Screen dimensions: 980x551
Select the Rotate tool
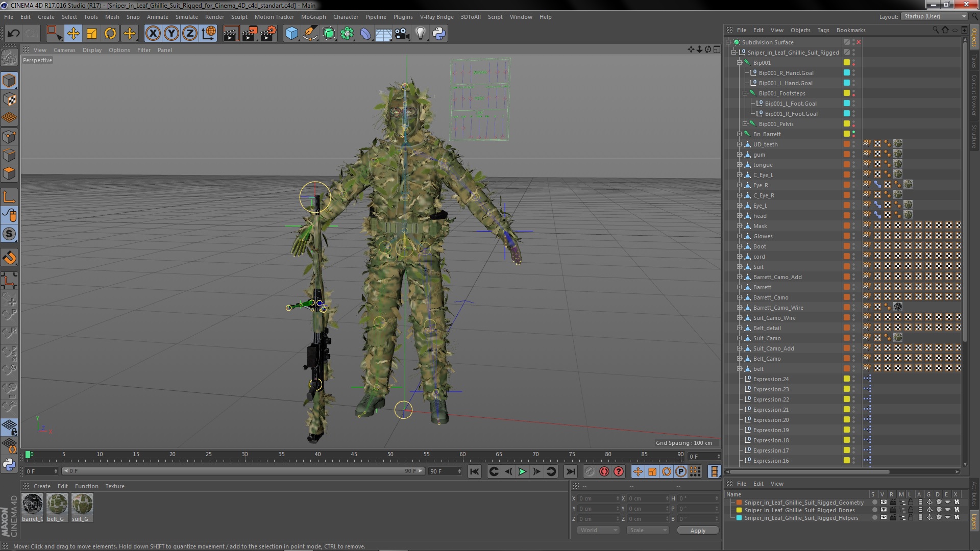coord(110,34)
